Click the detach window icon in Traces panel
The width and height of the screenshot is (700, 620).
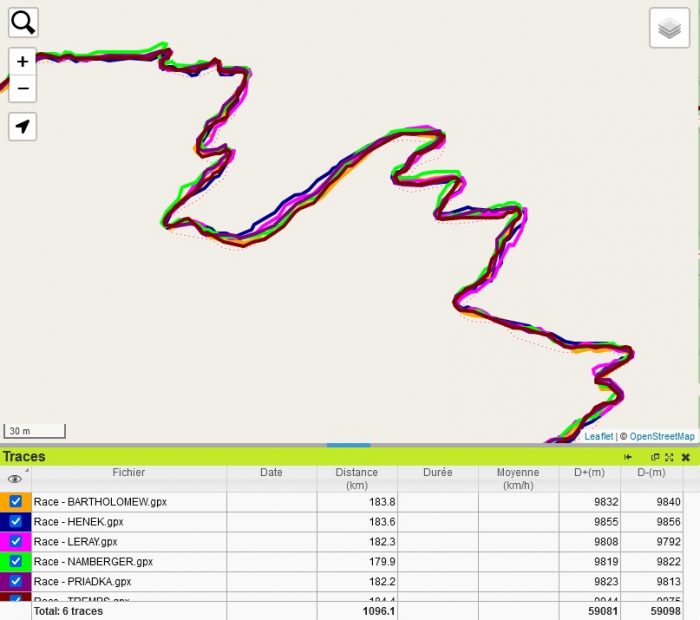pyautogui.click(x=655, y=457)
